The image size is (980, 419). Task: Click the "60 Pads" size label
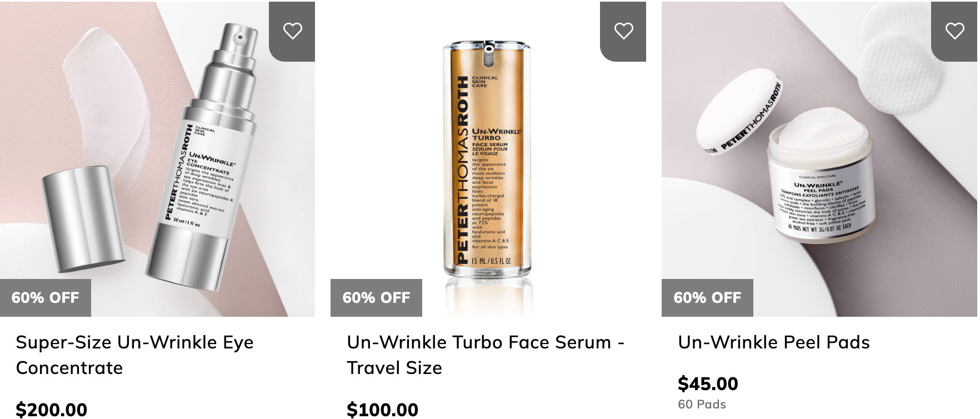(x=702, y=405)
